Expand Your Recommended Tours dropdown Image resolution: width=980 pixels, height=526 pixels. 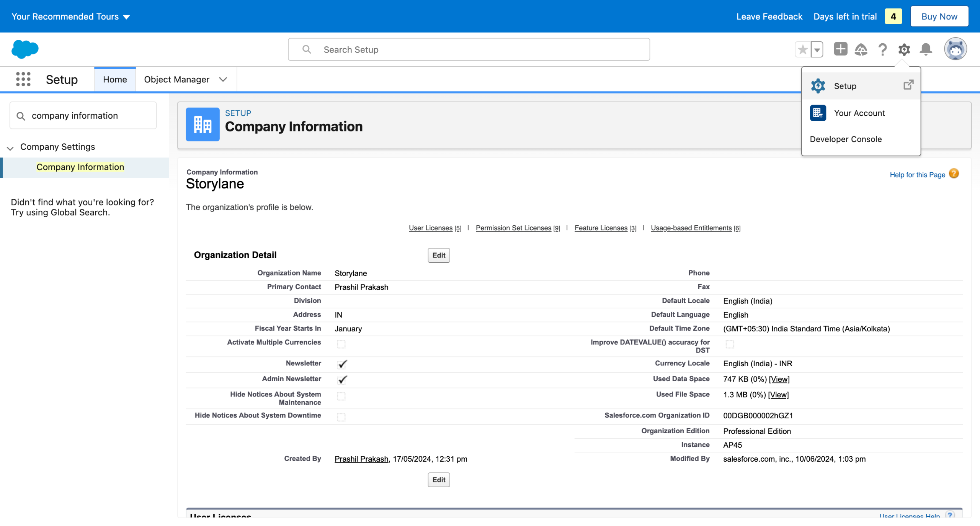pos(71,16)
